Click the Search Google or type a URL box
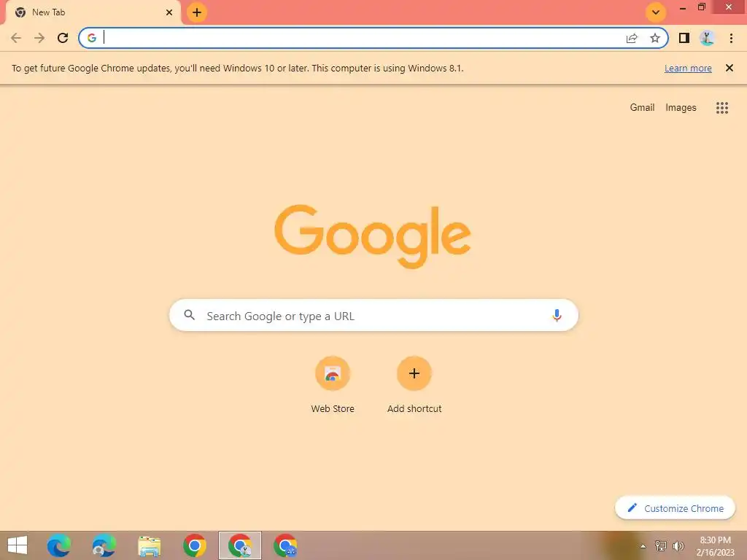Viewport: 747px width, 560px height. [374, 315]
